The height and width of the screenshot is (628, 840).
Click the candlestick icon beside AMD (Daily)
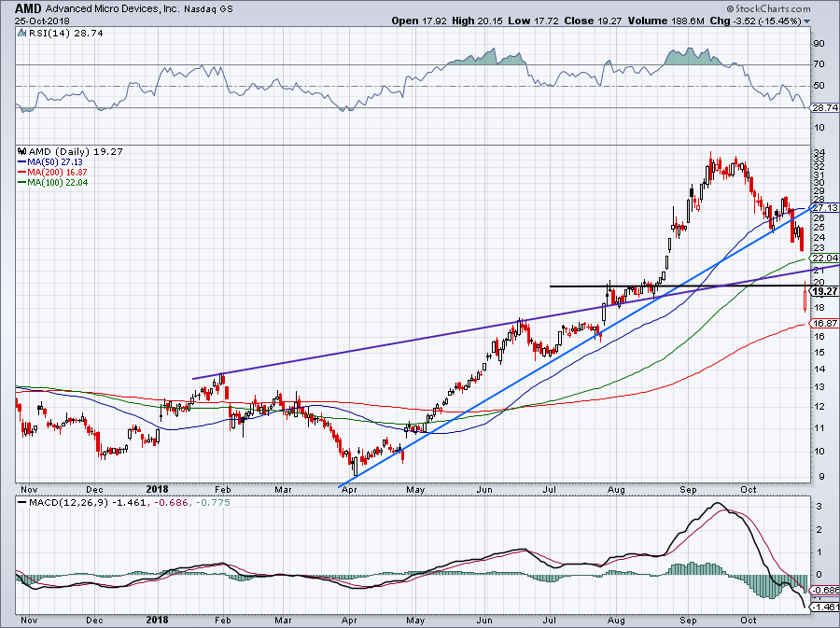click(x=21, y=149)
